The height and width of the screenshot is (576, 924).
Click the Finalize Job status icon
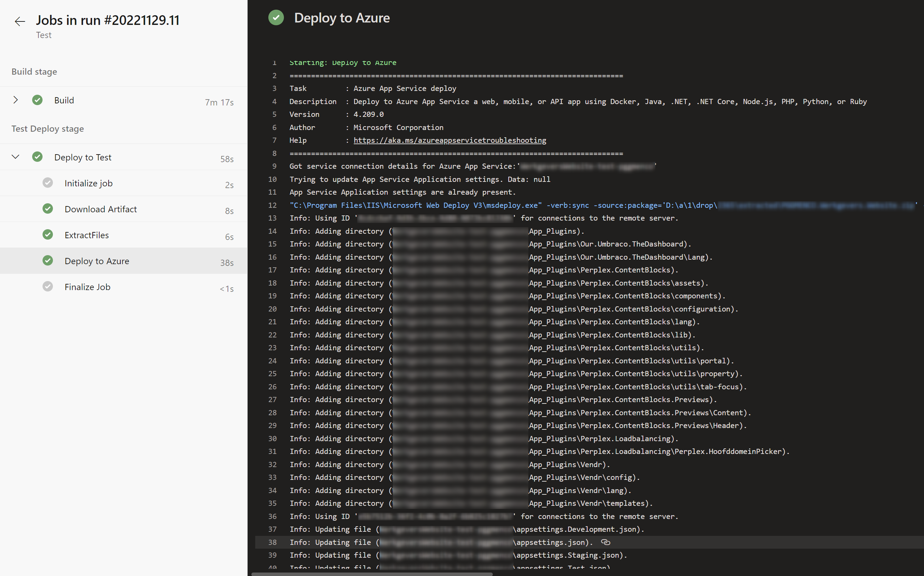(x=48, y=287)
